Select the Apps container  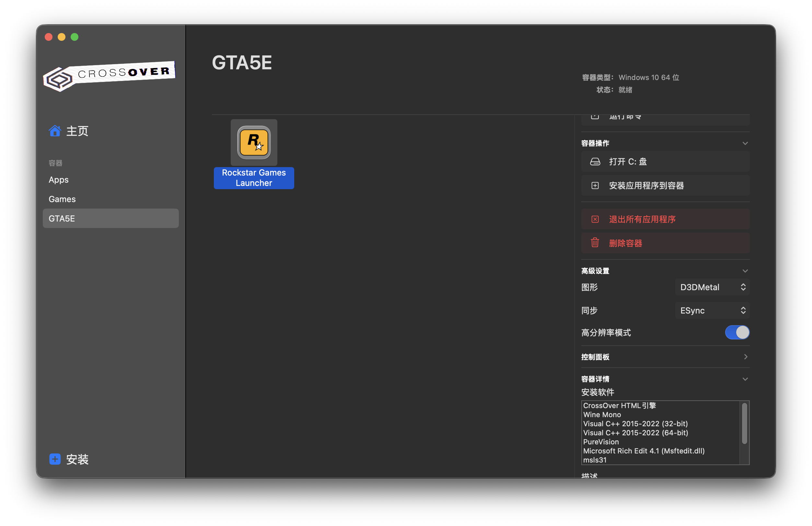(x=110, y=180)
